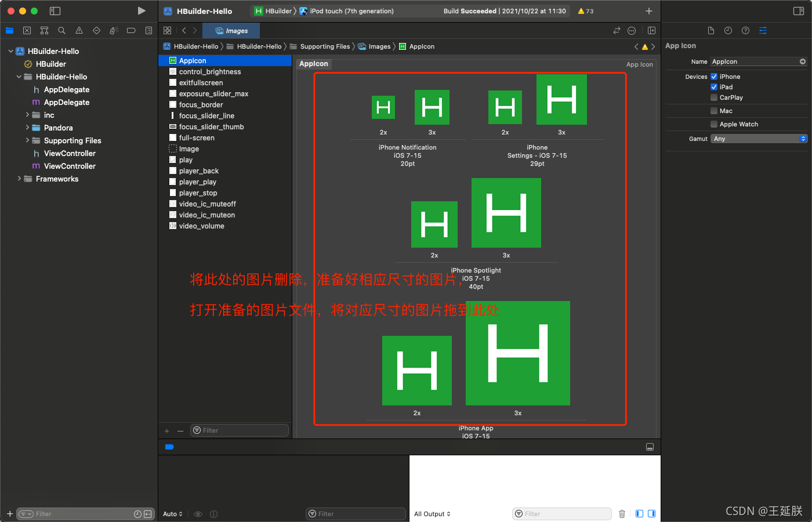This screenshot has height=522, width=812.
Task: Add a new asset with plus button
Action: (167, 431)
